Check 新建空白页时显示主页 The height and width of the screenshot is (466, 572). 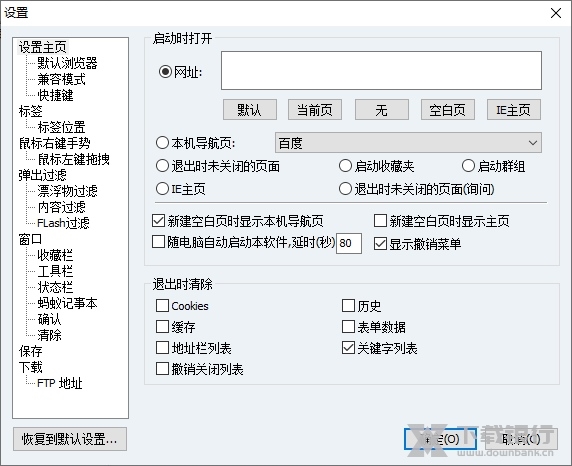[x=380, y=220]
